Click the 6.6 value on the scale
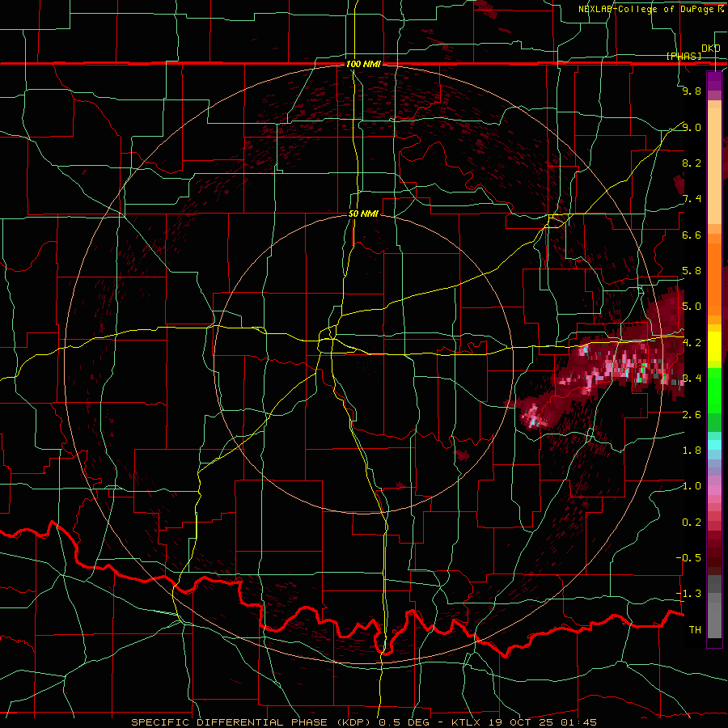Viewport: 728px width, 728px height. [x=692, y=235]
